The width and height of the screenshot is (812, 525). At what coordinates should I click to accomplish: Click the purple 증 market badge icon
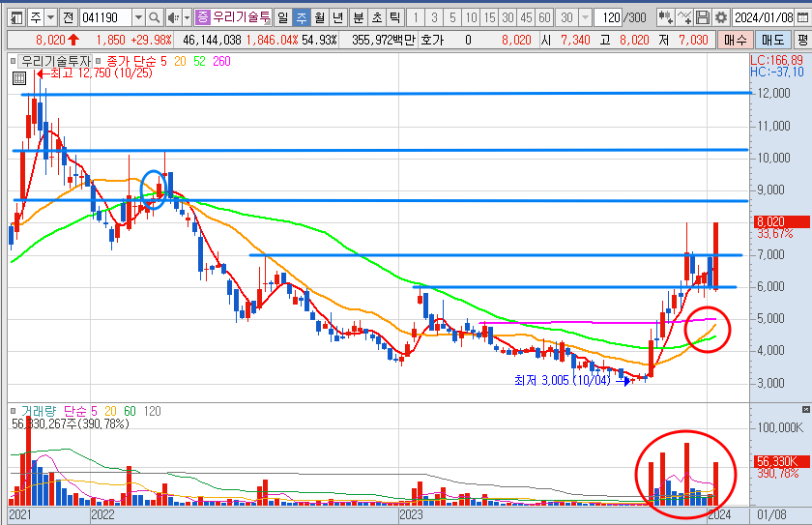pyautogui.click(x=202, y=17)
